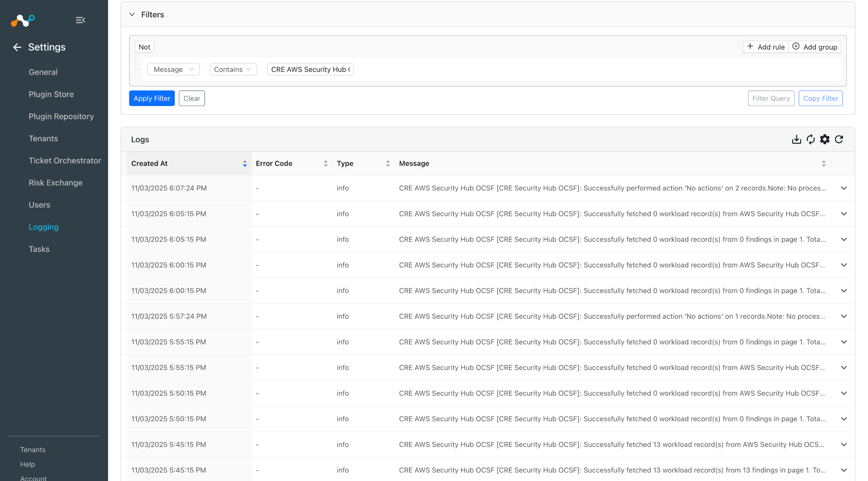Go back using the Settings arrow
This screenshot has height=481, width=868.
[17, 47]
